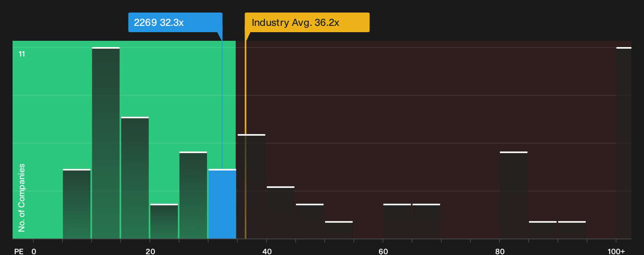Image resolution: width=644 pixels, height=255 pixels.
Task: Click the bar for PE 65-70
Action: click(x=426, y=221)
